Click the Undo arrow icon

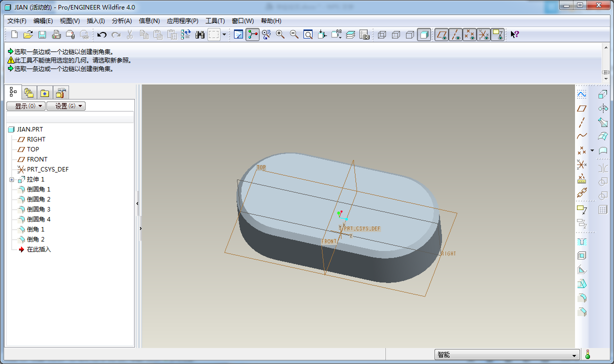pyautogui.click(x=102, y=34)
